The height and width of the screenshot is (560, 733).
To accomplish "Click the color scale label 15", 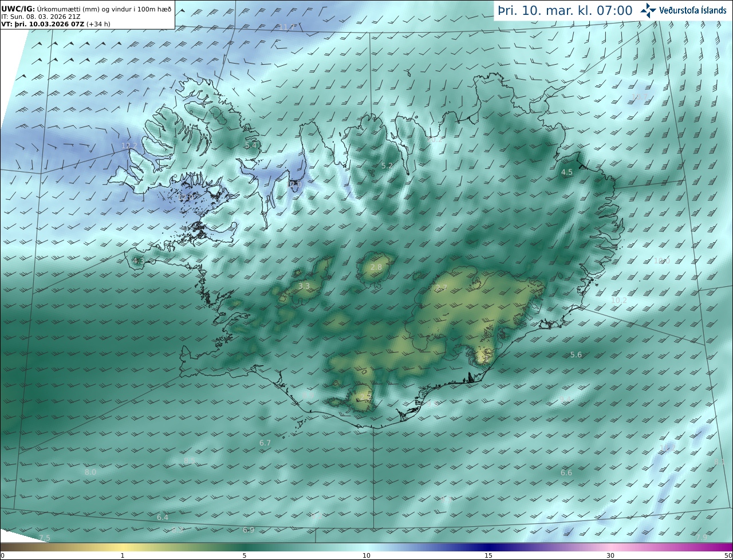I will [x=488, y=555].
